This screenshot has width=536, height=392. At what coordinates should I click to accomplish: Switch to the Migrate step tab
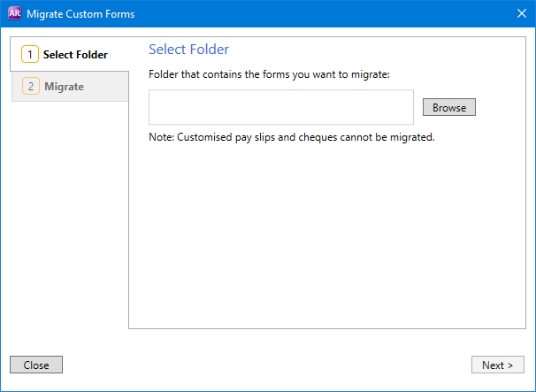[x=70, y=86]
